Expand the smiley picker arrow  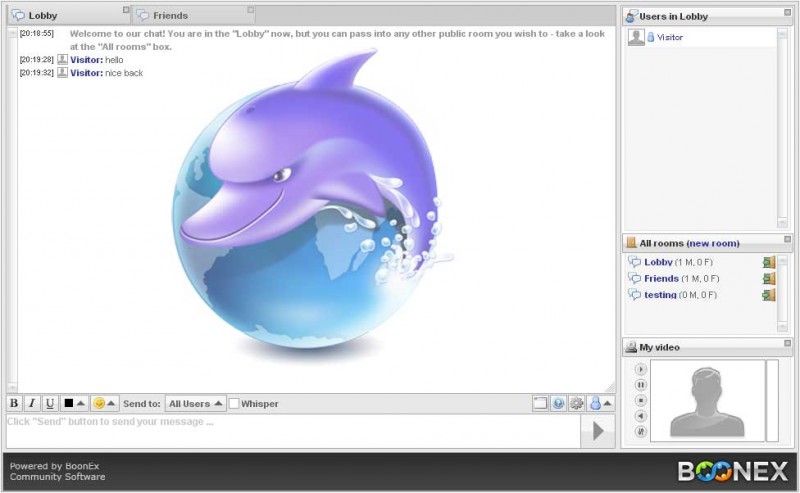pyautogui.click(x=111, y=403)
